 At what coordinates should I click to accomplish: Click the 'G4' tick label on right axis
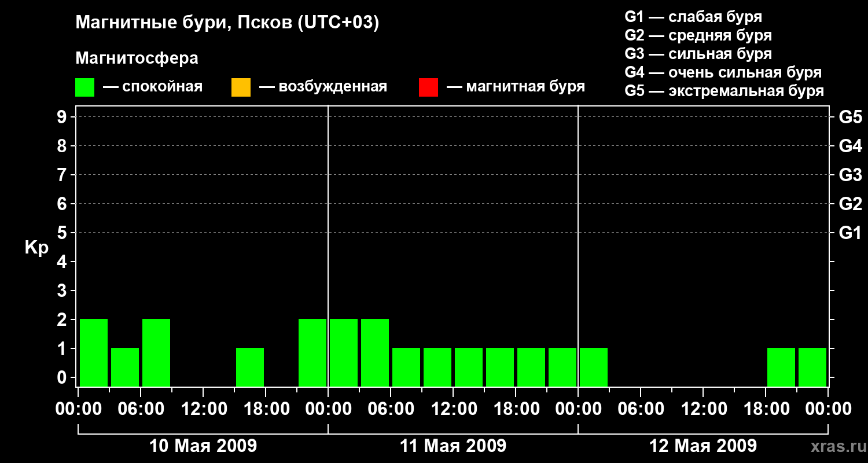tap(850, 146)
